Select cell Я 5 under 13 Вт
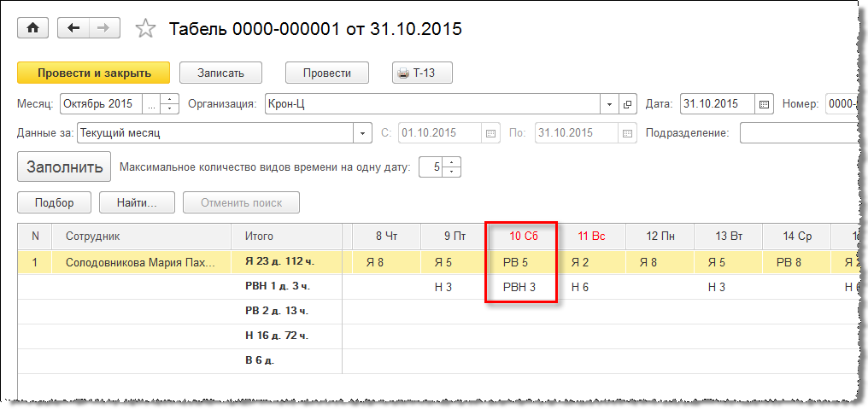Image resolution: width=868 pixels, height=409 pixels. tap(729, 262)
